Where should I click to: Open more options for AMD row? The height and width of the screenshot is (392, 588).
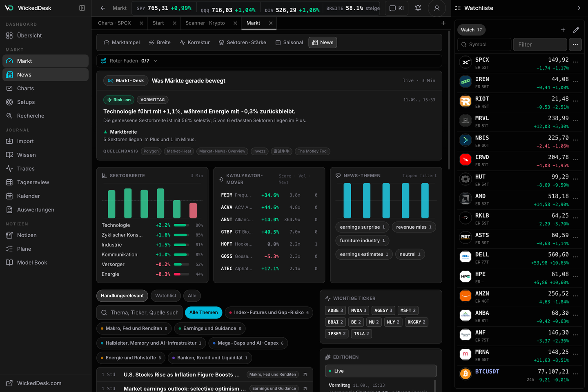[575, 198]
